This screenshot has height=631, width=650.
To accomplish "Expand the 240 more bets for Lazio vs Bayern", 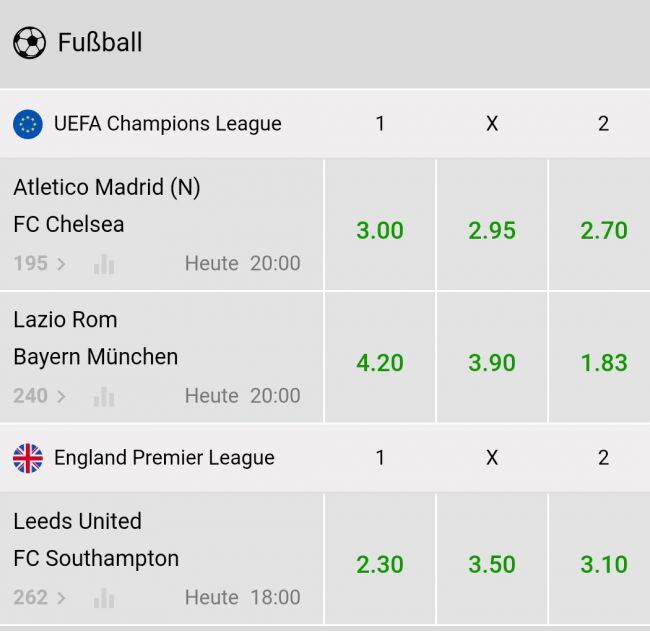I will pyautogui.click(x=40, y=396).
